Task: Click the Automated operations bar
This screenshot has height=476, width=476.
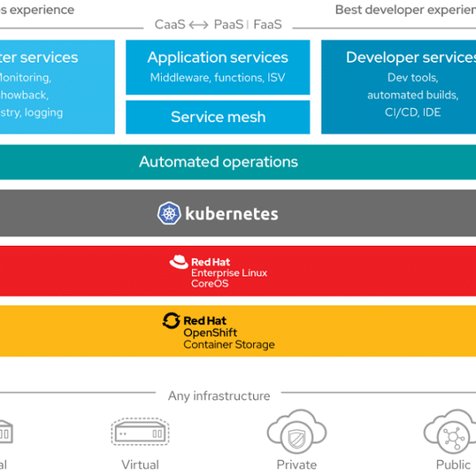Action: click(238, 162)
